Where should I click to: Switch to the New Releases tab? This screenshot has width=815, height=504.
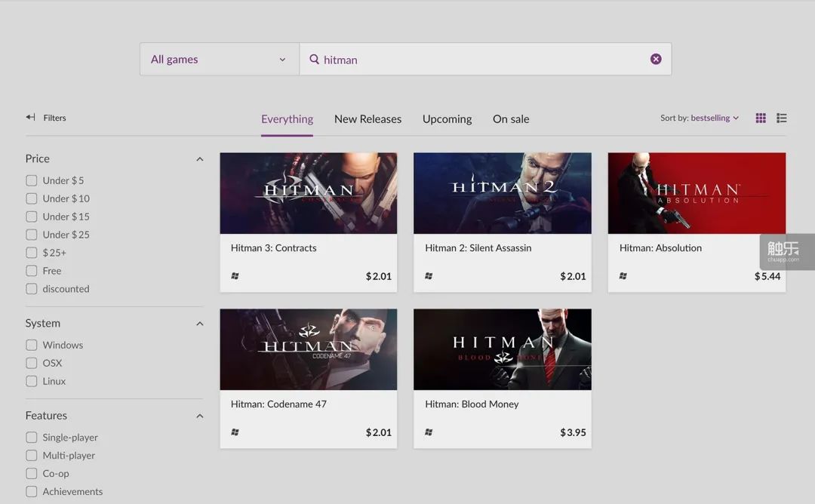click(x=368, y=119)
